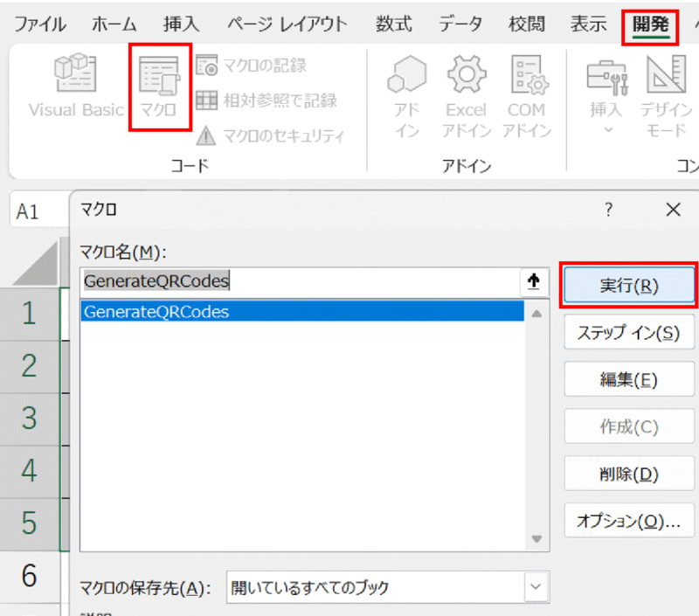Switch to the 校閲 tab
This screenshot has width=699, height=616.
(x=527, y=24)
